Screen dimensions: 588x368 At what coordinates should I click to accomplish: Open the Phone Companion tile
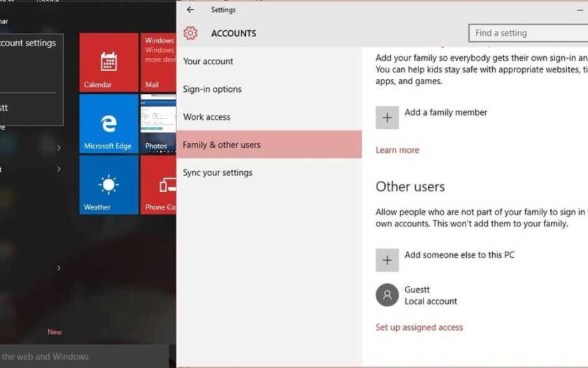(158, 185)
